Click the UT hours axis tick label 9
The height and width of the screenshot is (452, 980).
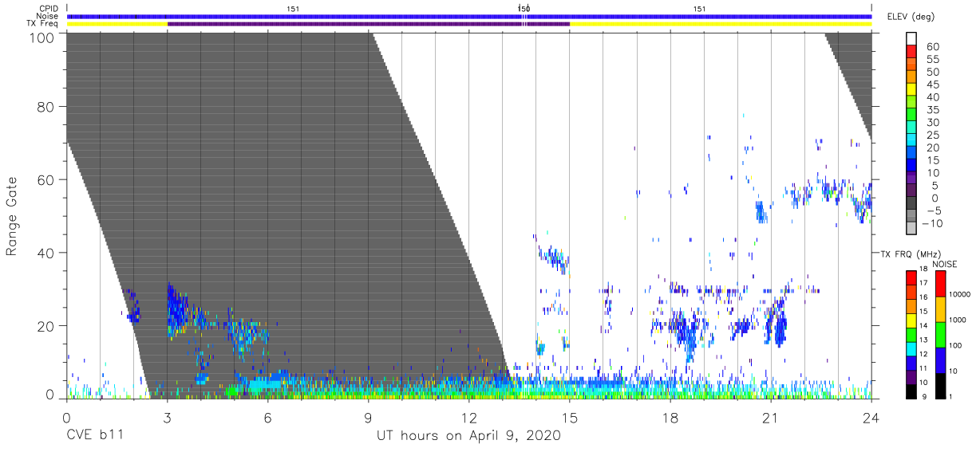pos(369,417)
